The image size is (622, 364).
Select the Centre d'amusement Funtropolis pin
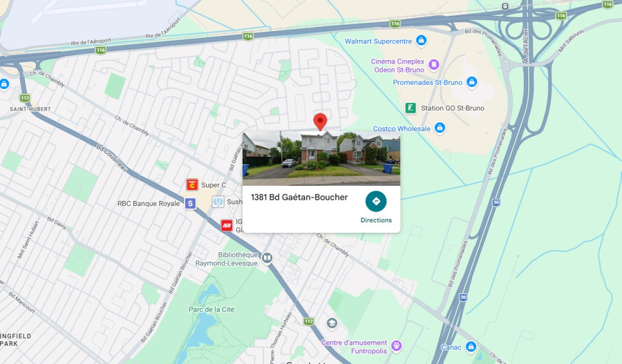pyautogui.click(x=396, y=346)
